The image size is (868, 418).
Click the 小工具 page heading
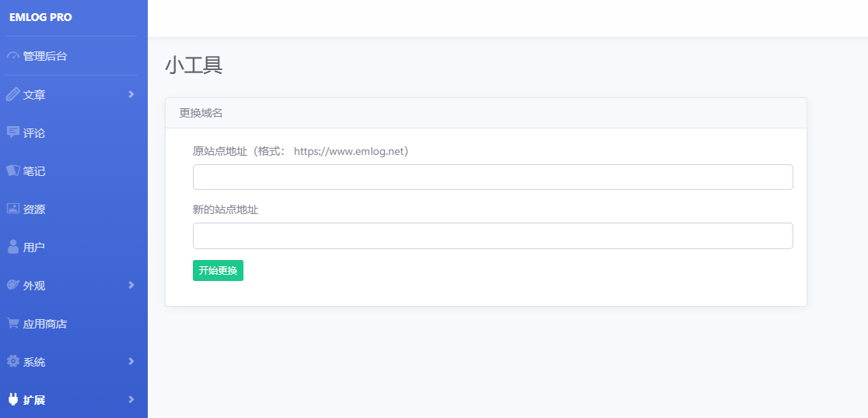194,66
